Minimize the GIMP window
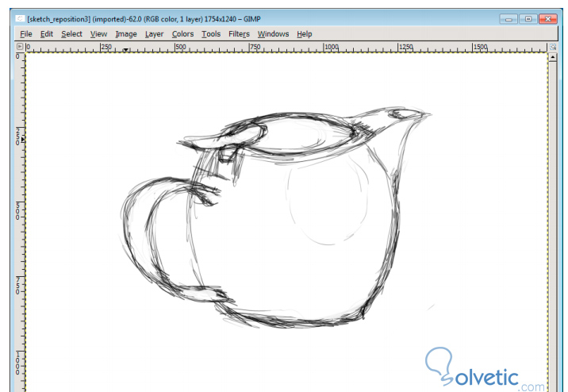 [x=509, y=19]
